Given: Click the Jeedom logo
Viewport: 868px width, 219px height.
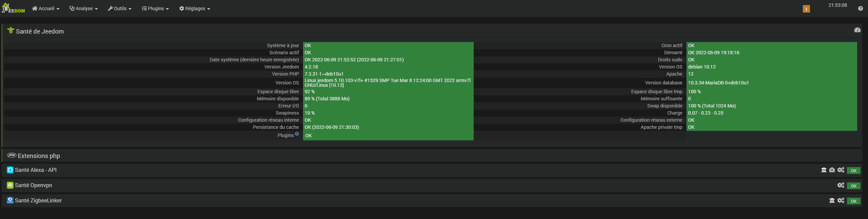Looking at the screenshot, I should point(14,8).
